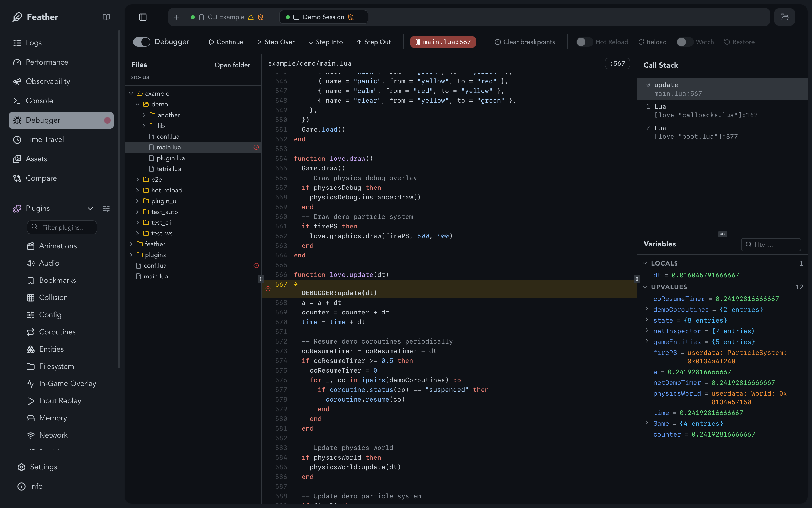Open the Network plugin
Screen dimensions: 812x508
click(53, 435)
